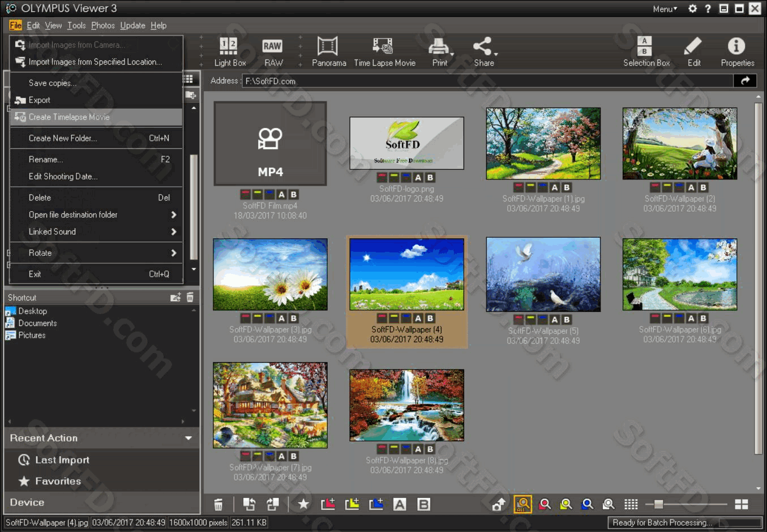Launch the Time Lapse Movie tool
The image size is (767, 532).
[x=384, y=52]
